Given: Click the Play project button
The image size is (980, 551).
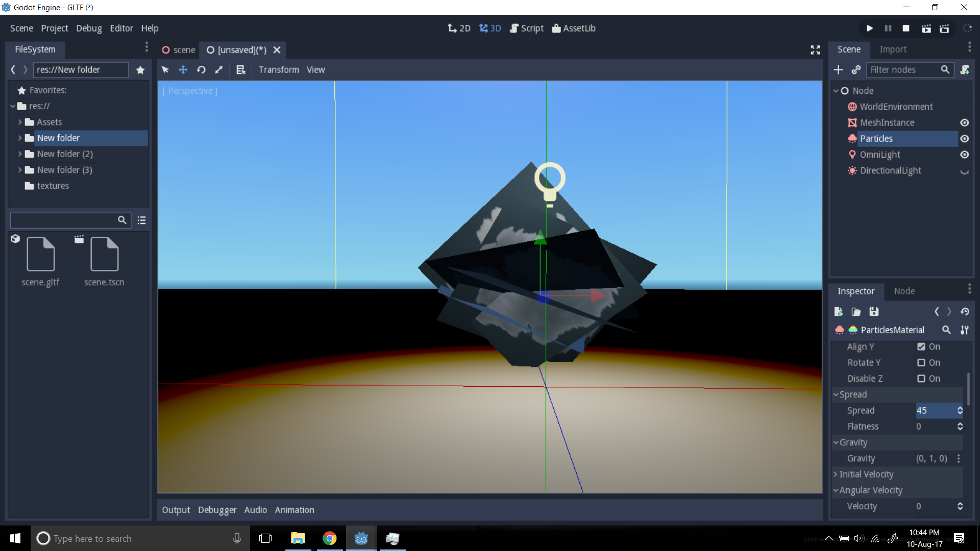Looking at the screenshot, I should pos(869,29).
